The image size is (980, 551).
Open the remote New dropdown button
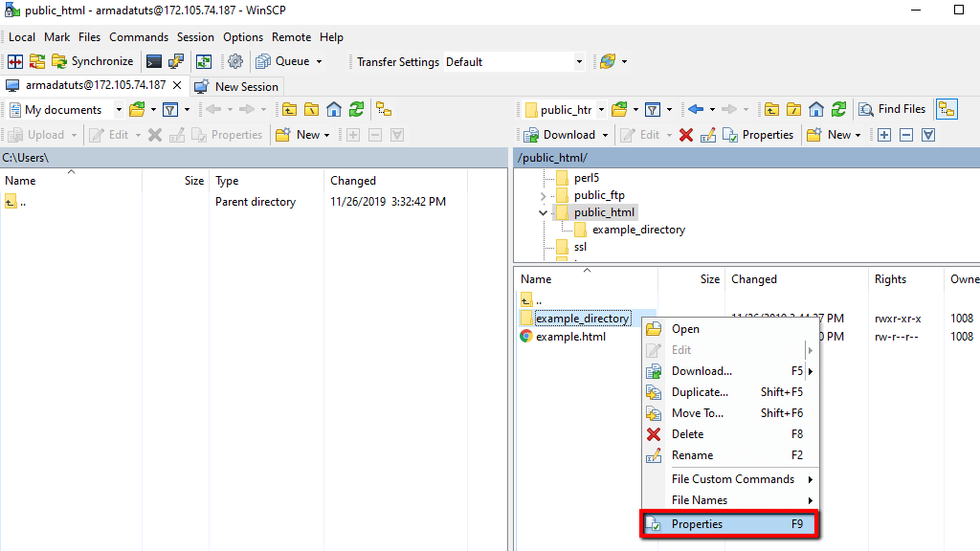pyautogui.click(x=834, y=135)
